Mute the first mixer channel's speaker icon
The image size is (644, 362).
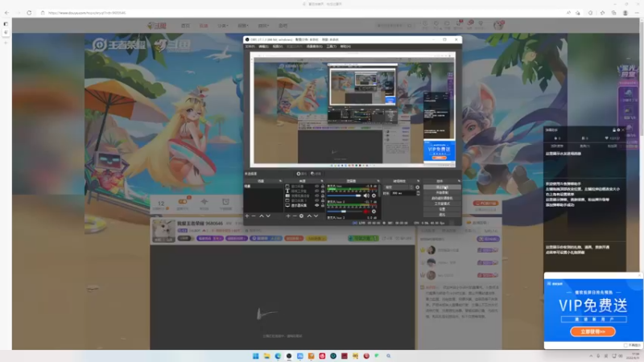366,195
